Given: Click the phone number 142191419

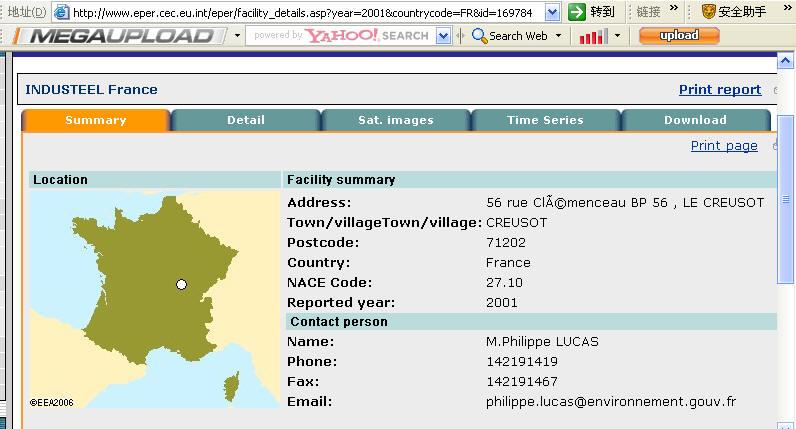Looking at the screenshot, I should [x=522, y=362].
